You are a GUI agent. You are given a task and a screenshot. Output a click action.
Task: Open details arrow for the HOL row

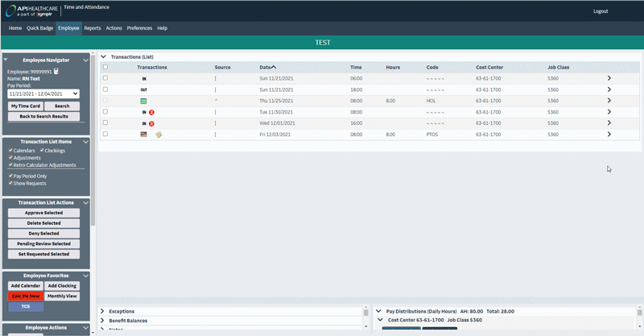609,101
